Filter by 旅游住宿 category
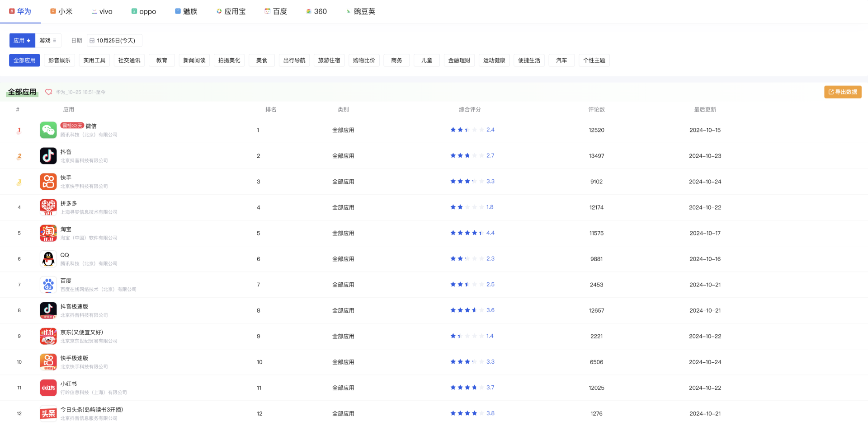This screenshot has height=426, width=868. (x=329, y=61)
